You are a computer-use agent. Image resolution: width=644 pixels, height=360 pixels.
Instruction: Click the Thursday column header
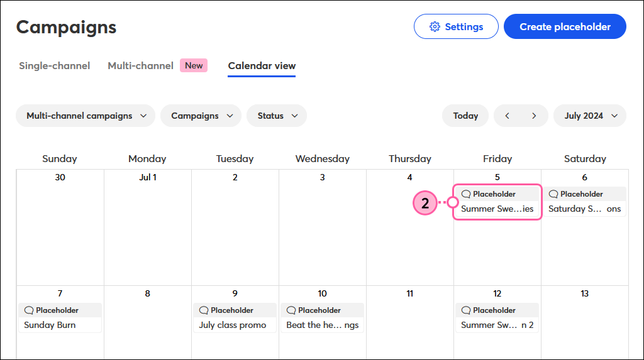(410, 158)
